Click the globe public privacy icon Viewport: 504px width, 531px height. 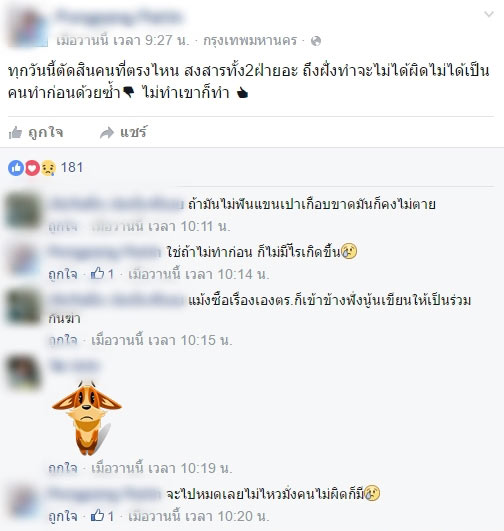[x=316, y=41]
